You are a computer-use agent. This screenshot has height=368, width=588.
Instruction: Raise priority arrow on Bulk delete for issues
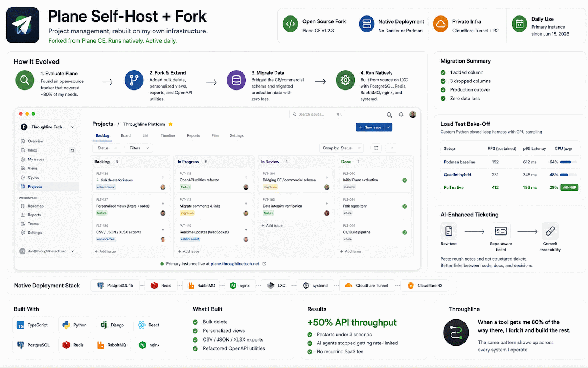[163, 177]
